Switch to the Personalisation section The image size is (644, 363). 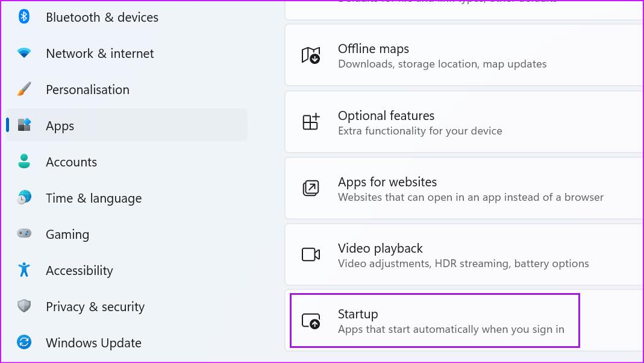click(87, 89)
